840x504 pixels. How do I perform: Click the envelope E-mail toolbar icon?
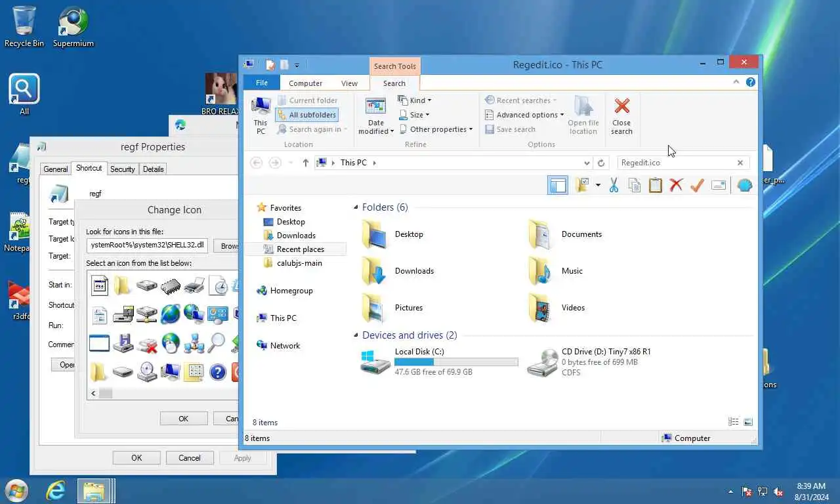click(719, 186)
